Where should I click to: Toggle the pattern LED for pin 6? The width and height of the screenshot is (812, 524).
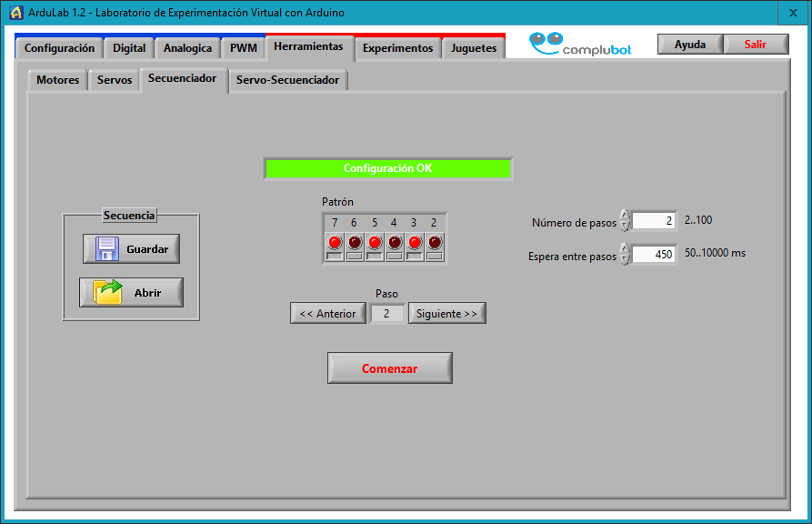pos(355,242)
